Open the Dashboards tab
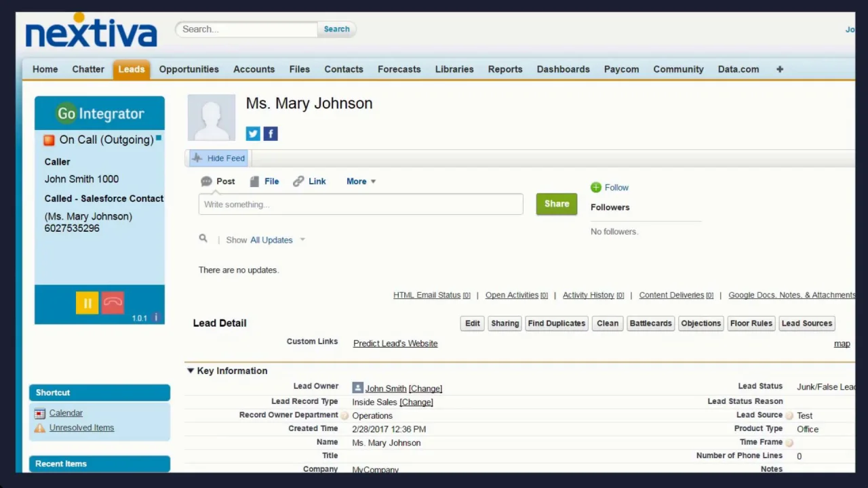The width and height of the screenshot is (868, 488). (x=564, y=69)
